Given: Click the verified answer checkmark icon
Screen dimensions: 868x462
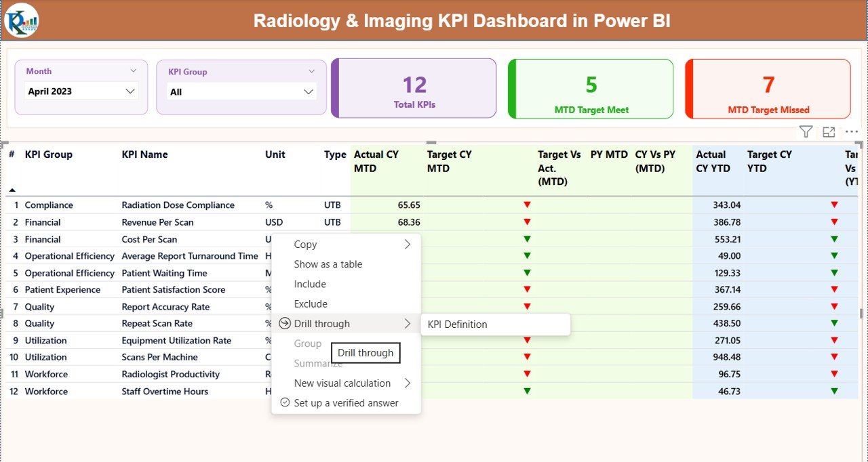Looking at the screenshot, I should [285, 403].
